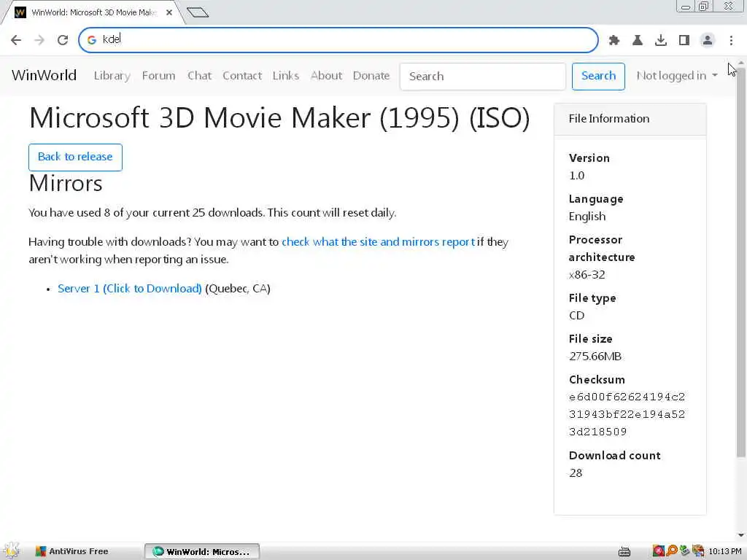Viewport: 747px width, 560px height.
Task: Open the browser profile avatar icon
Action: (x=708, y=40)
